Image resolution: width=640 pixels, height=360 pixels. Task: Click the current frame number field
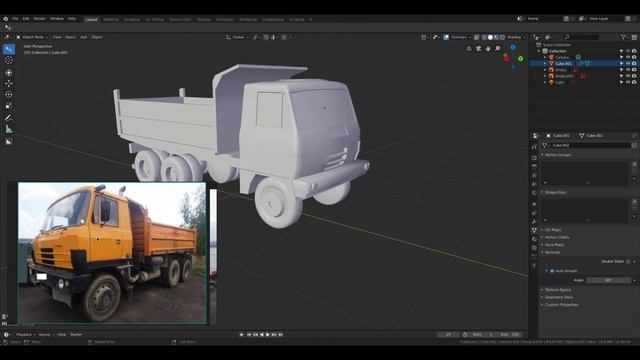click(448, 335)
